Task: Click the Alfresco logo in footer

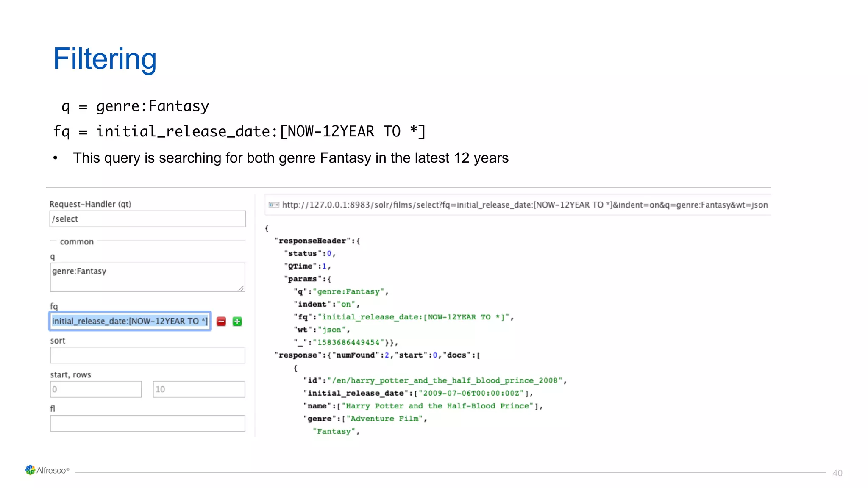Action: 47,470
